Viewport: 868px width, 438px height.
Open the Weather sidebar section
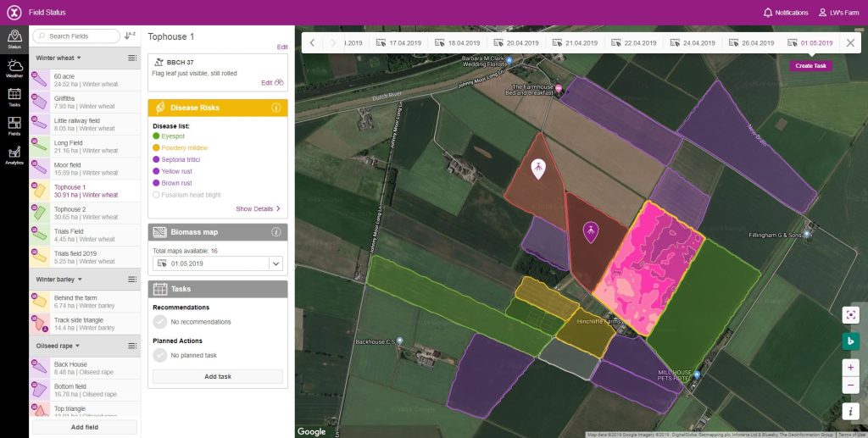tap(14, 69)
